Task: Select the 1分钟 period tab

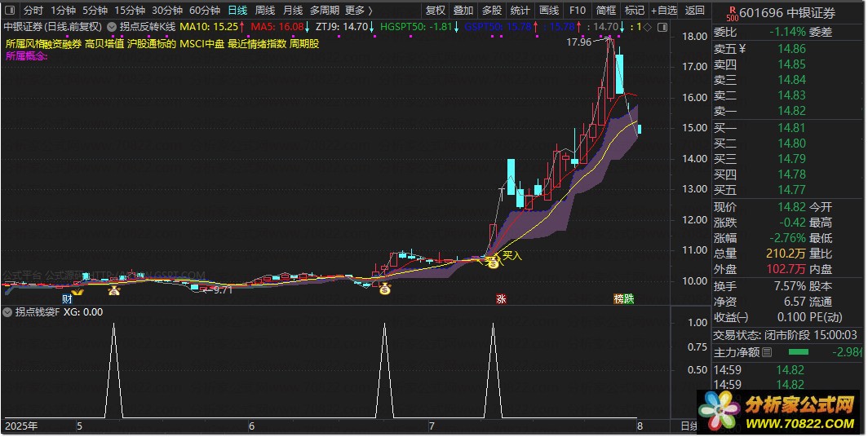Action: point(63,11)
